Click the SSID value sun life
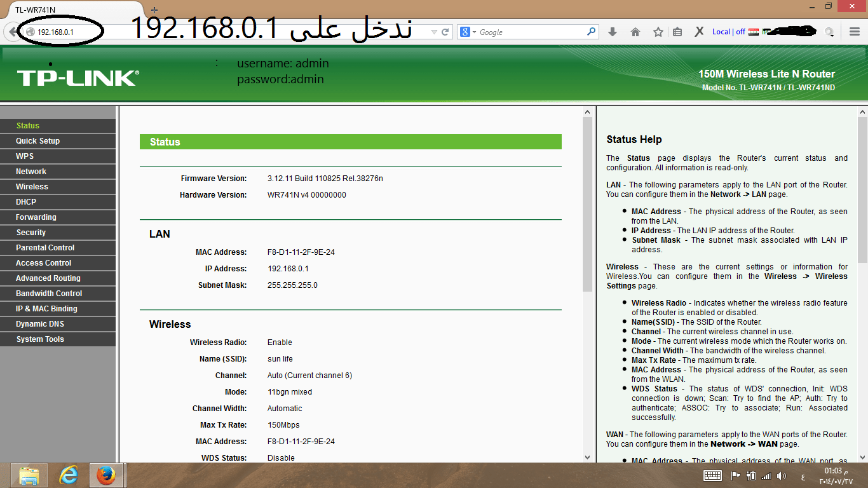This screenshot has height=488, width=868. click(x=280, y=359)
